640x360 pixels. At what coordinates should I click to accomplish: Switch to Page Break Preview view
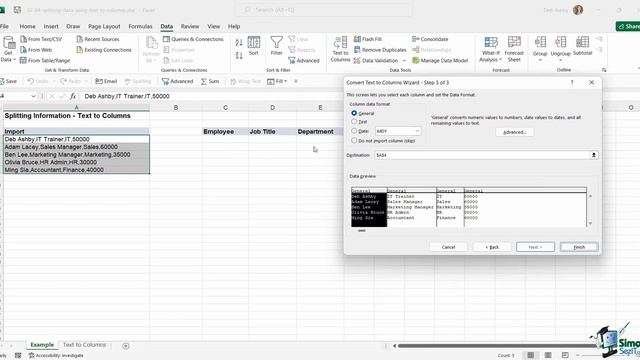click(x=565, y=355)
